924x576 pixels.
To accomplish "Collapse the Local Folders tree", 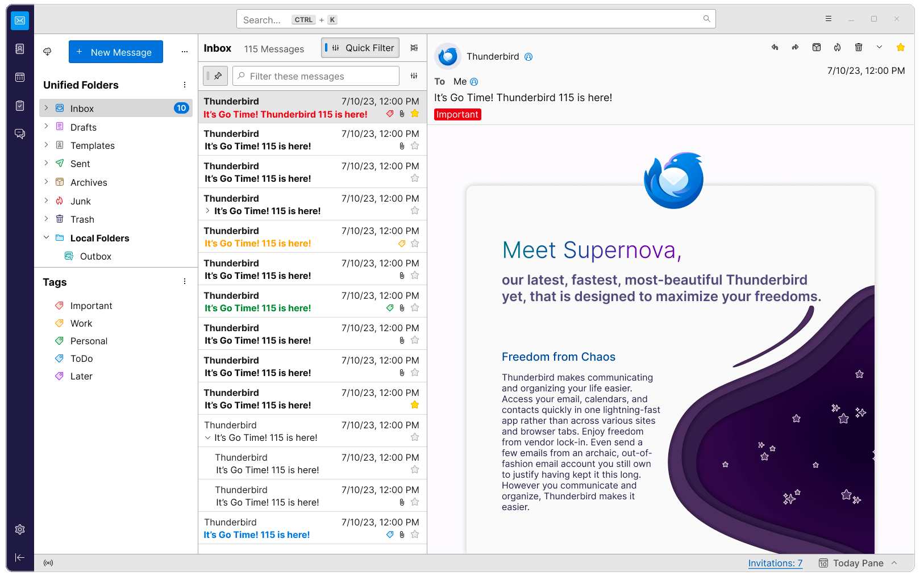I will pyautogui.click(x=47, y=238).
